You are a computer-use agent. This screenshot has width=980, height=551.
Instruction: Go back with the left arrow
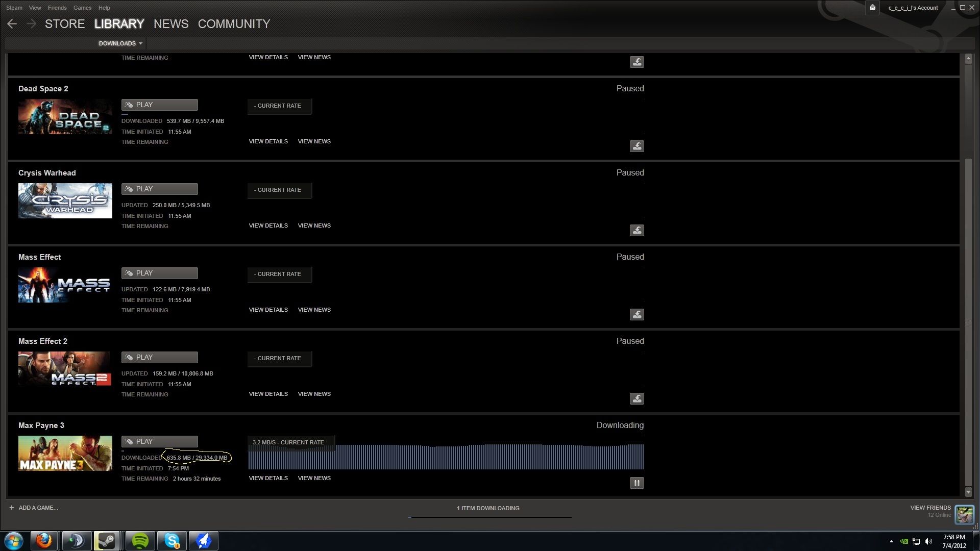(12, 24)
